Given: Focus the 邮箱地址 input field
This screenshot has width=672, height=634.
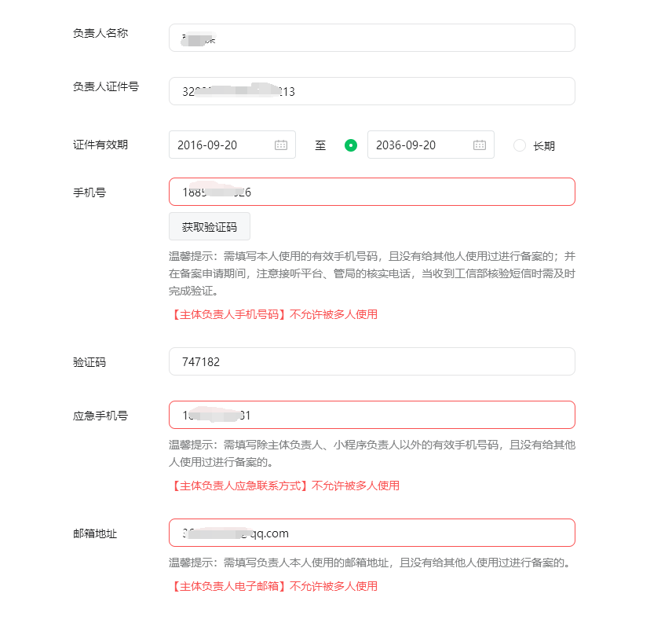Looking at the screenshot, I should [372, 533].
